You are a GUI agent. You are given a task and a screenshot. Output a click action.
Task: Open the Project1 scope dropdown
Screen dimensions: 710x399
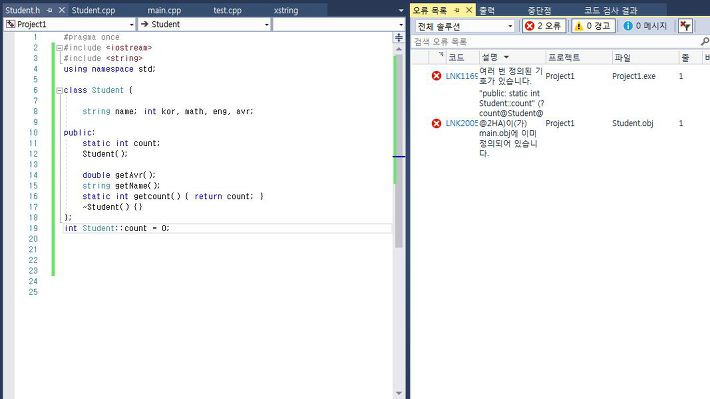(70, 24)
